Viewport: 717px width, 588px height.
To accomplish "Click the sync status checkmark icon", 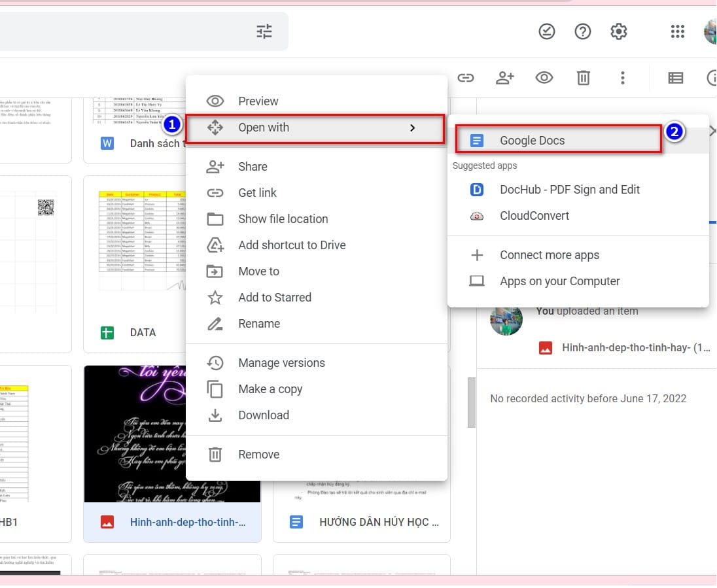I will tap(547, 31).
